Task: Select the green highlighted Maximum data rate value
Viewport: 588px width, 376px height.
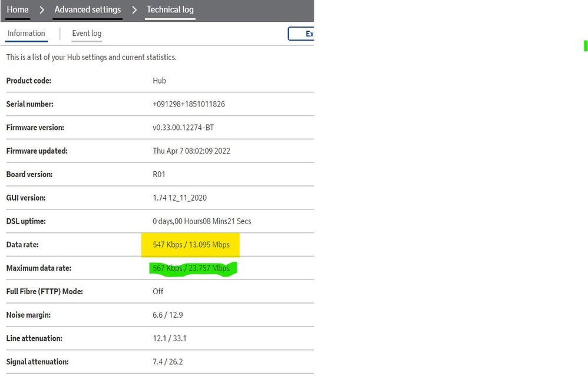Action: [191, 268]
